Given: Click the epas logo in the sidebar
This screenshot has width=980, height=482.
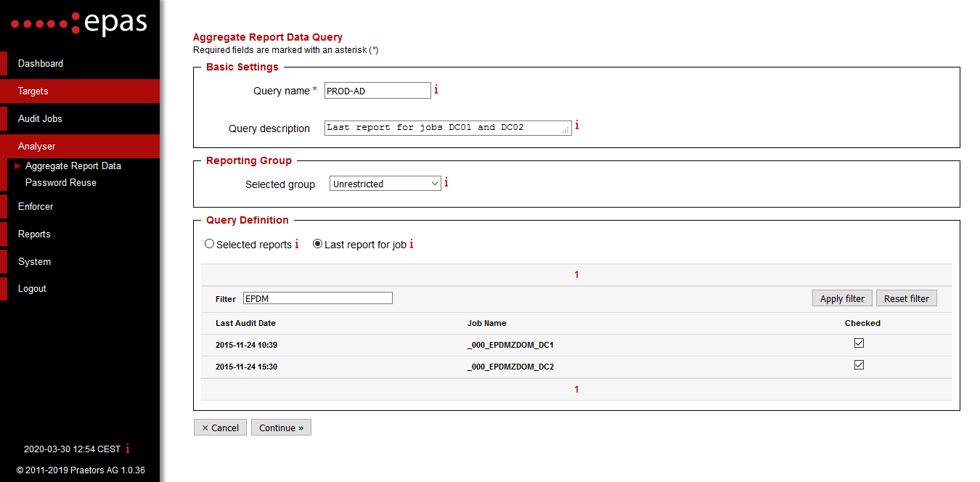Looking at the screenshot, I should (x=80, y=23).
